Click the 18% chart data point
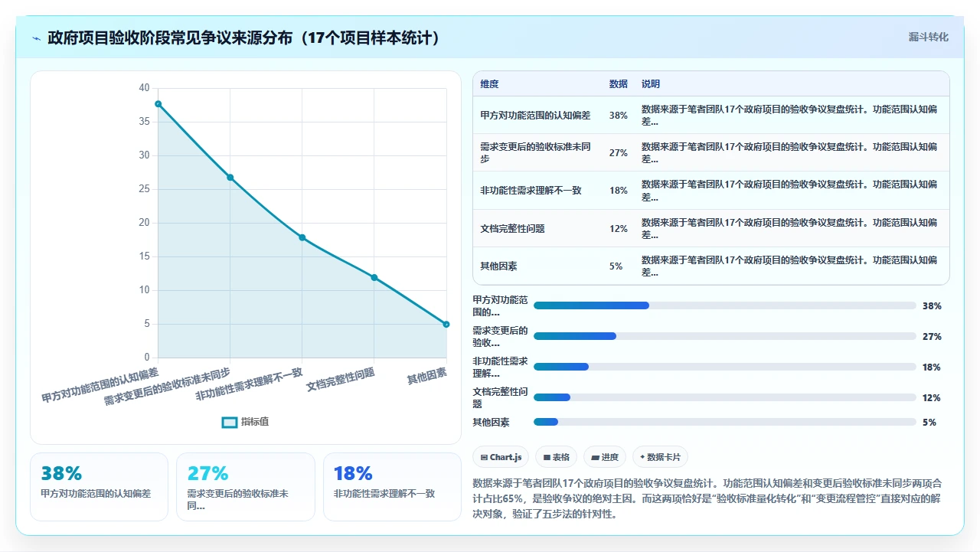Image resolution: width=980 pixels, height=552 pixels. pos(302,237)
